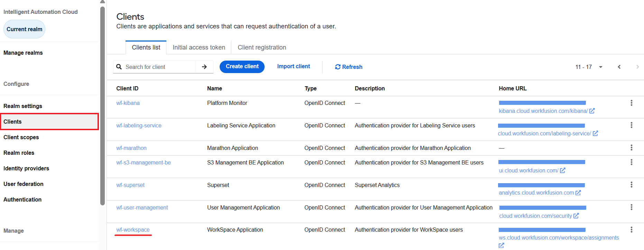Screen dimensions: 644x250
Task: Open the 11 - 17 pagination dropdown
Action: (x=589, y=67)
